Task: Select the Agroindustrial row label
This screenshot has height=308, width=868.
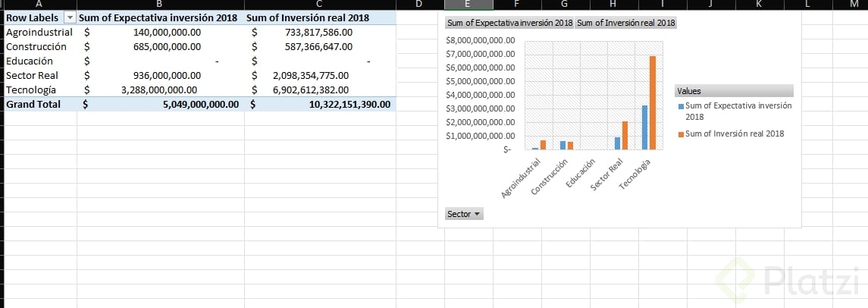Action: 40,32
